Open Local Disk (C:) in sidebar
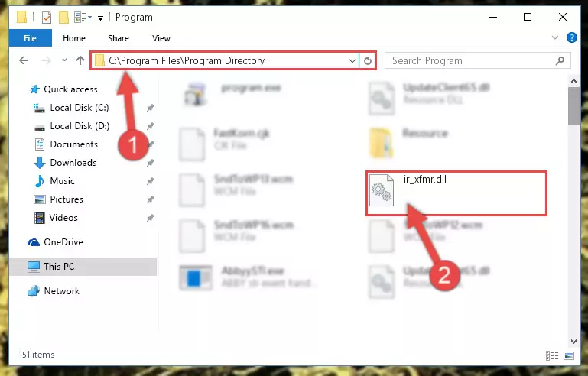Image resolution: width=588 pixels, height=376 pixels. (x=80, y=108)
